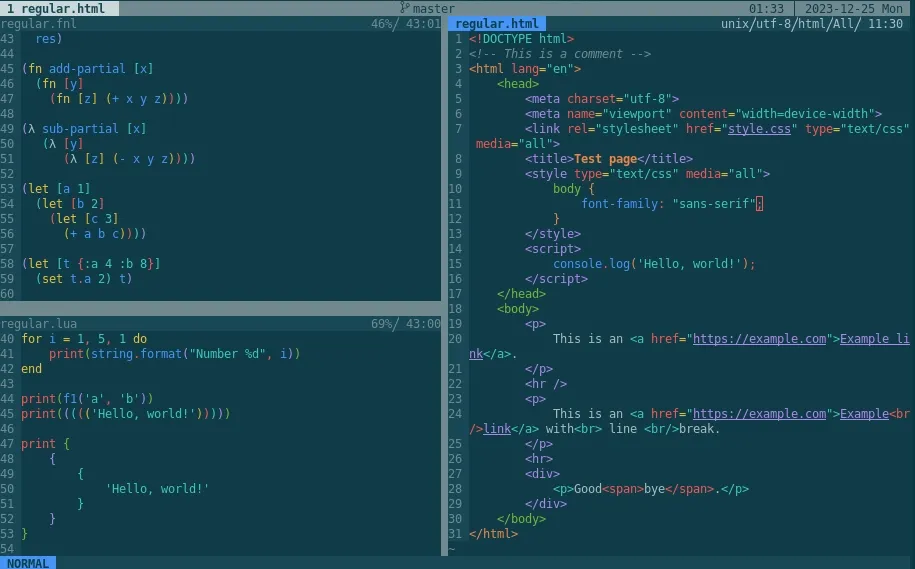This screenshot has height=569, width=915.
Task: Click '(+ a b c))))' expression
Action: tap(105, 234)
